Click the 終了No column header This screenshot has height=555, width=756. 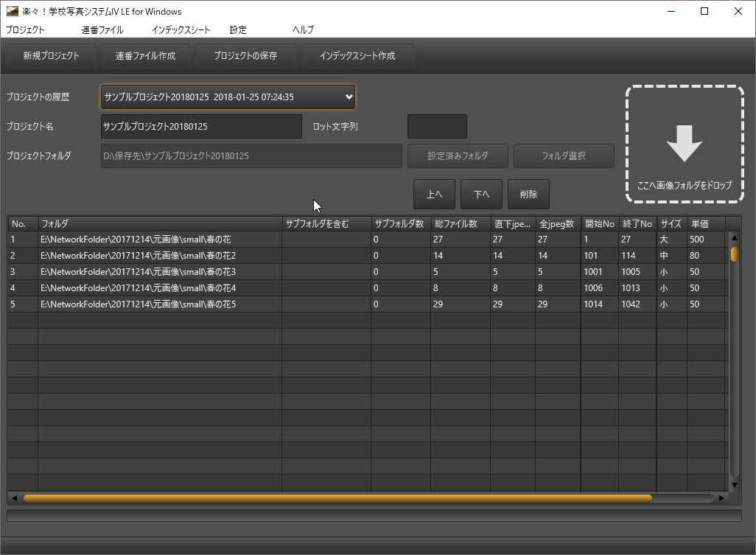coord(637,224)
